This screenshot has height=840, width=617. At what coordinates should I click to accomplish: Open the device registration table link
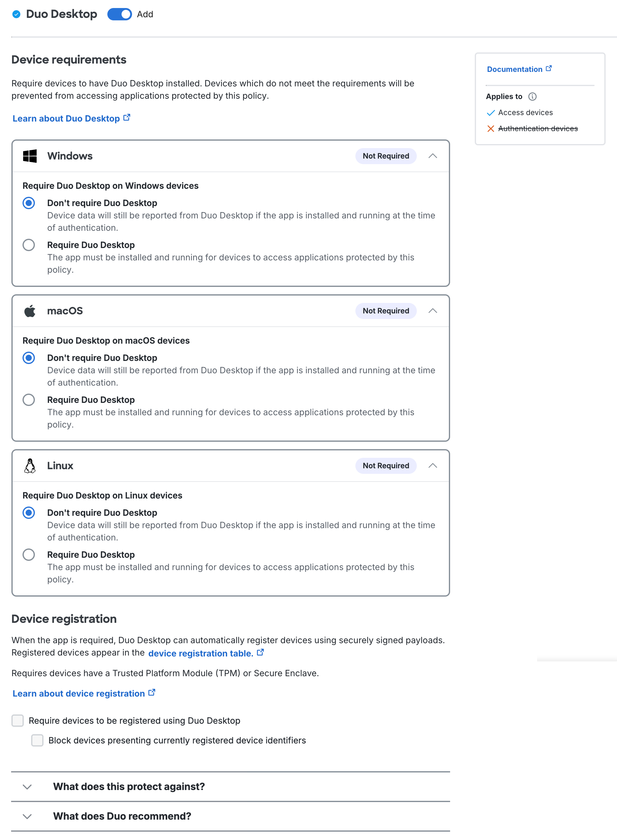(x=200, y=654)
